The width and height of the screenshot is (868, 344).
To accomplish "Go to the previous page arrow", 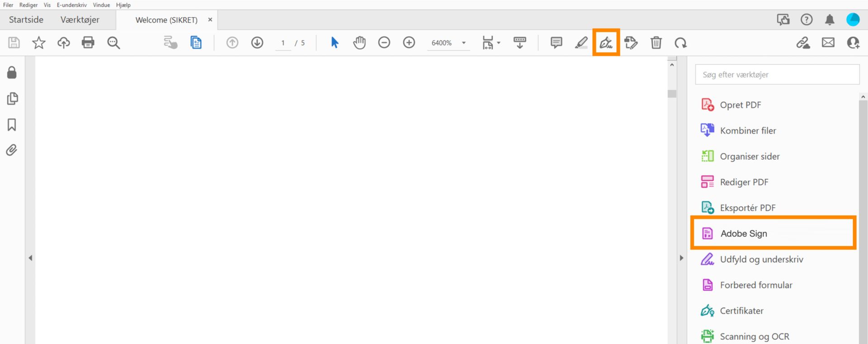I will click(232, 43).
